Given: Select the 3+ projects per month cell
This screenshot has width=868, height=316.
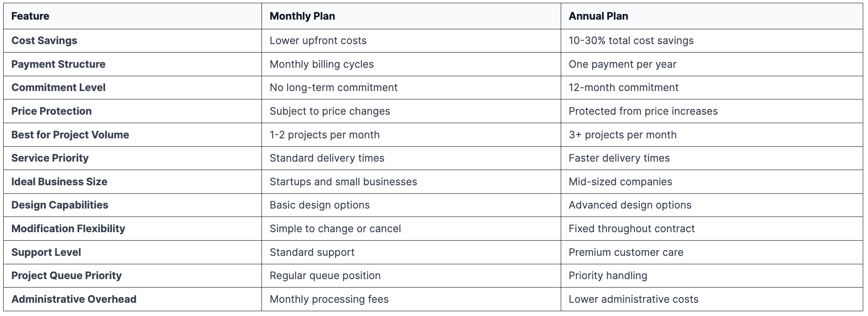Looking at the screenshot, I should [x=623, y=135].
